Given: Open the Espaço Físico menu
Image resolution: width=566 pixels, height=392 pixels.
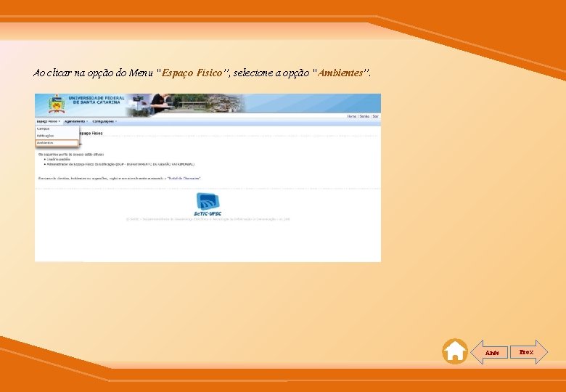Looking at the screenshot, I should [x=49, y=122].
